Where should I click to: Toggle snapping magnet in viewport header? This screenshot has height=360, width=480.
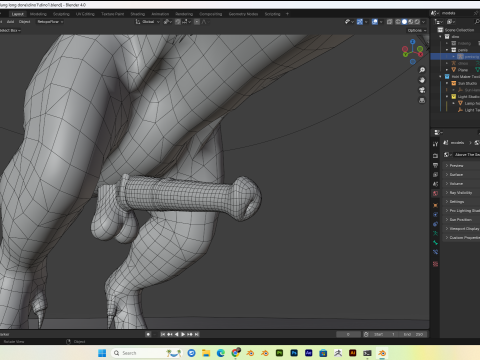pyautogui.click(x=178, y=22)
